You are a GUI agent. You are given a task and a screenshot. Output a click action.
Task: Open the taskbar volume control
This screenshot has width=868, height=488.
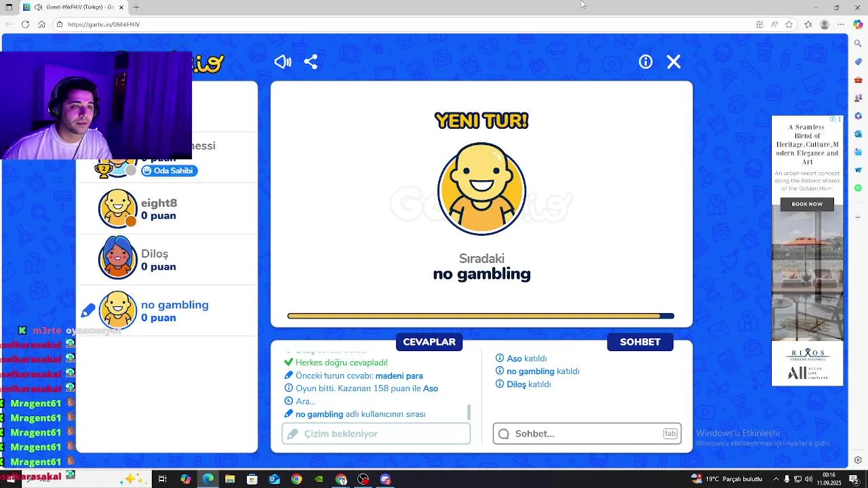pos(808,479)
